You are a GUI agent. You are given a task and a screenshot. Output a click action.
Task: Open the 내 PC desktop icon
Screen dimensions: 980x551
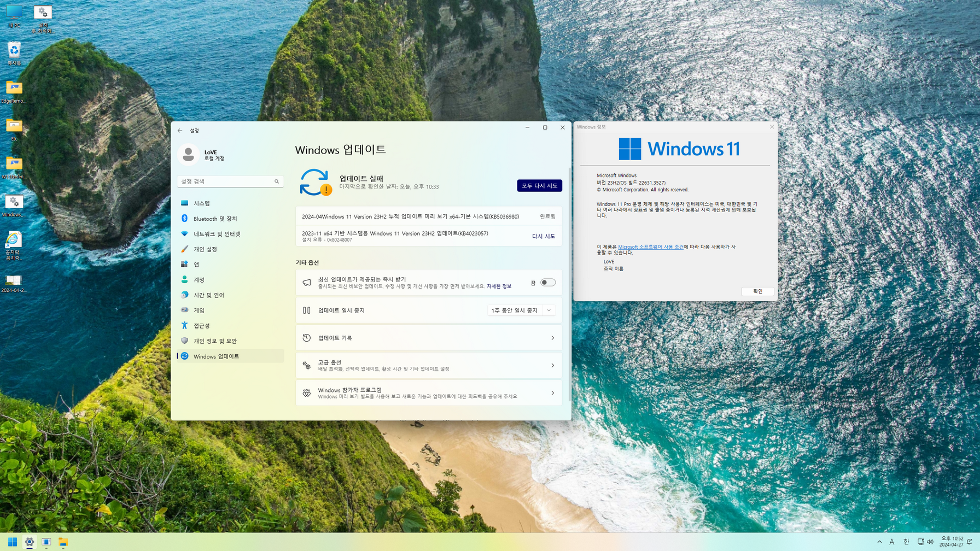[14, 16]
